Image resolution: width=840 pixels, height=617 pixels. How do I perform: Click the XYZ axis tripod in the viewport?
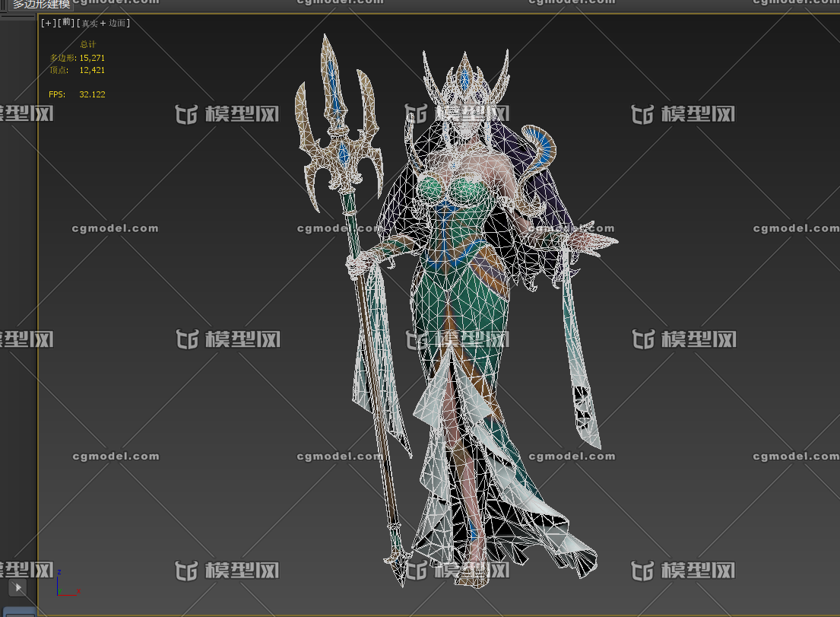pos(68,584)
